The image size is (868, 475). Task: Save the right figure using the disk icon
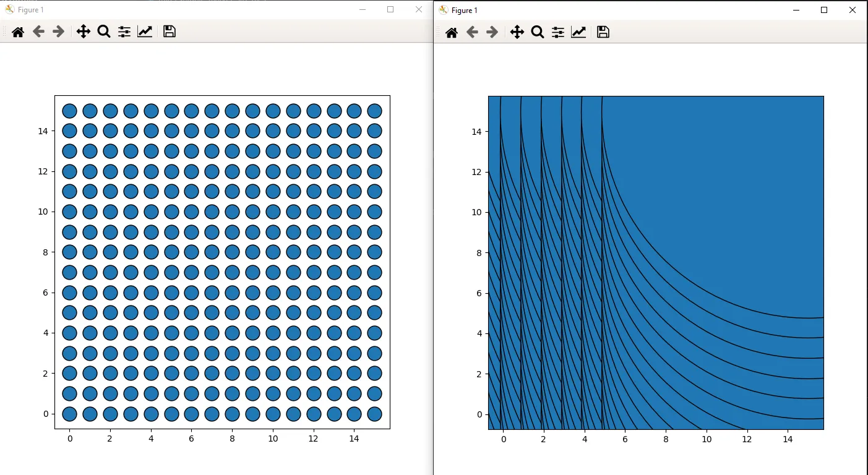(x=603, y=32)
